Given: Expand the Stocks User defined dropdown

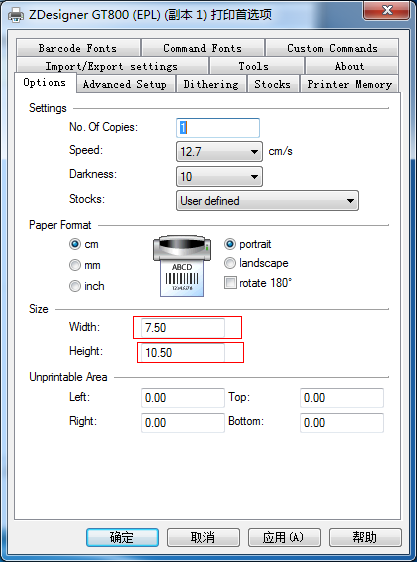Looking at the screenshot, I should (267, 201).
